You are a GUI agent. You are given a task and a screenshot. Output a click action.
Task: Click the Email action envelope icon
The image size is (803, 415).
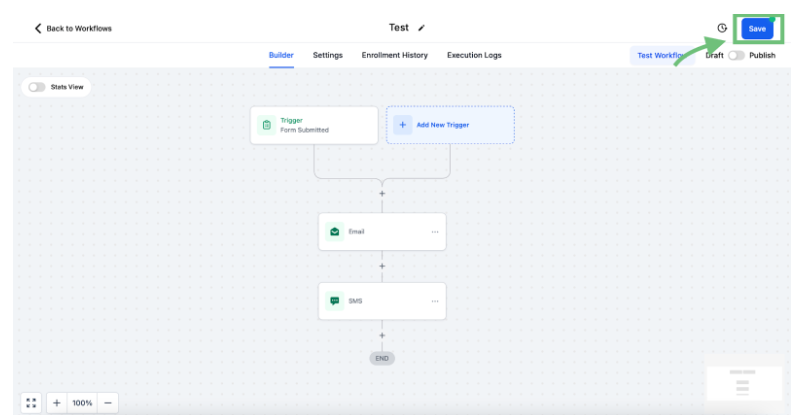[x=334, y=232]
